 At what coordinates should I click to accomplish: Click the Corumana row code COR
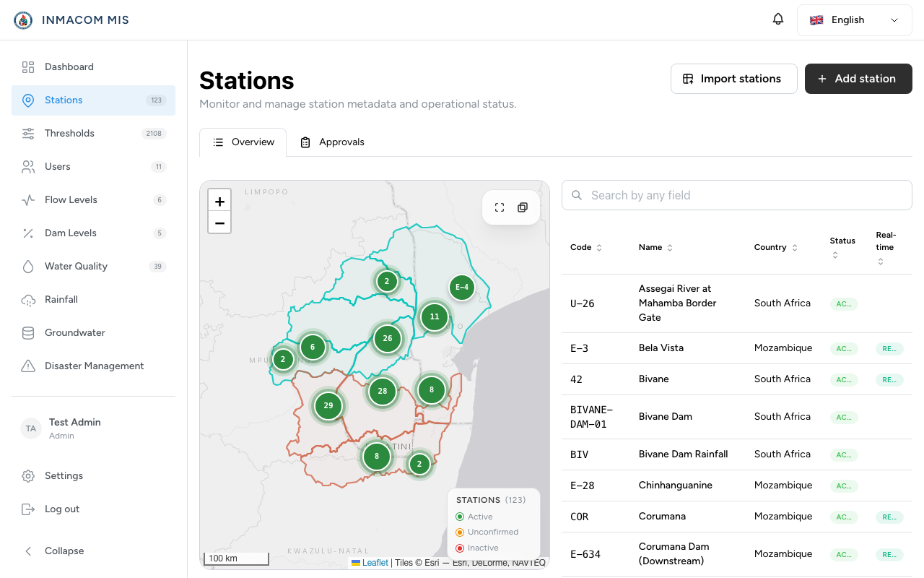pyautogui.click(x=580, y=517)
